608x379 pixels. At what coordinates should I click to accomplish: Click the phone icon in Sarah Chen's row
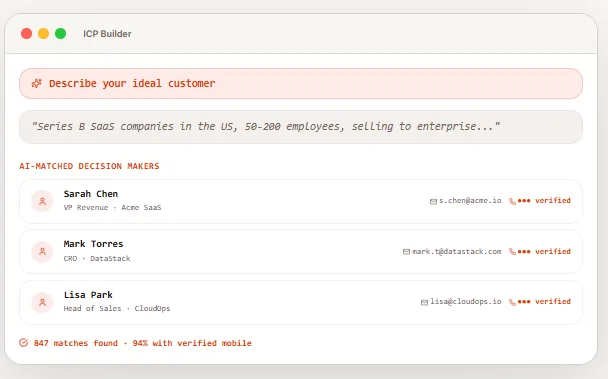(512, 201)
